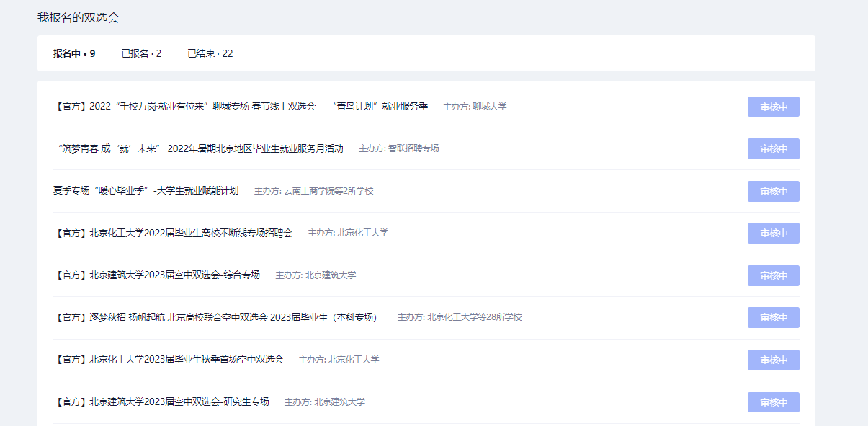
Task: Click 审核中 for 逐梦秋招 本科专场
Action: click(x=773, y=317)
